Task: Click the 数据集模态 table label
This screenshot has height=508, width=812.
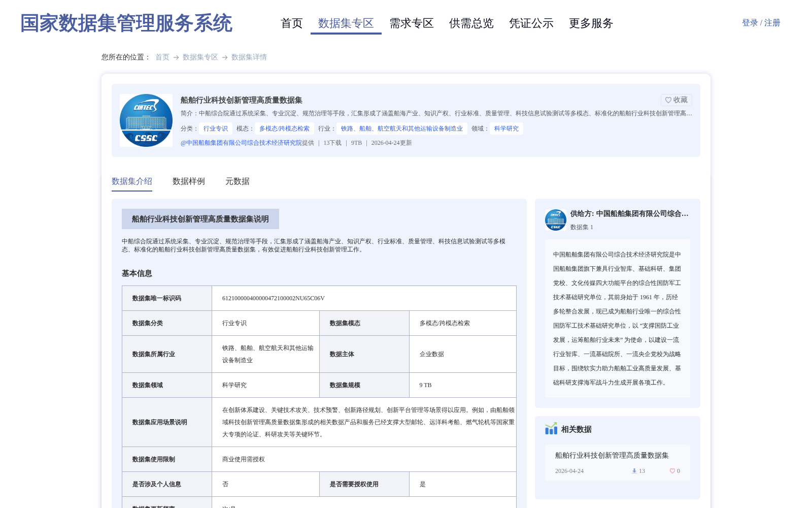Action: (345, 323)
